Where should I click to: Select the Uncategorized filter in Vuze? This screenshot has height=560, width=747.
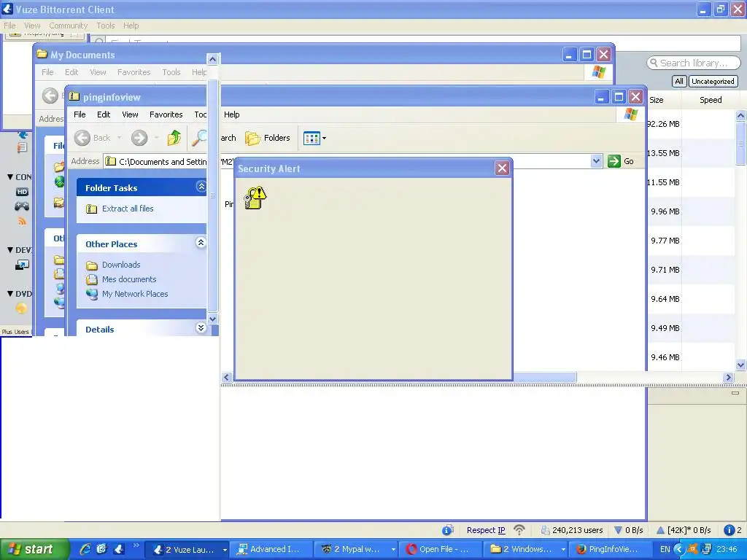coord(713,82)
